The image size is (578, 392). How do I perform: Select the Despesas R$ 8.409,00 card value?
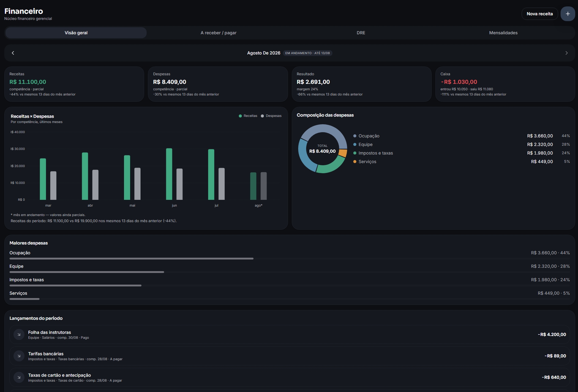(170, 82)
